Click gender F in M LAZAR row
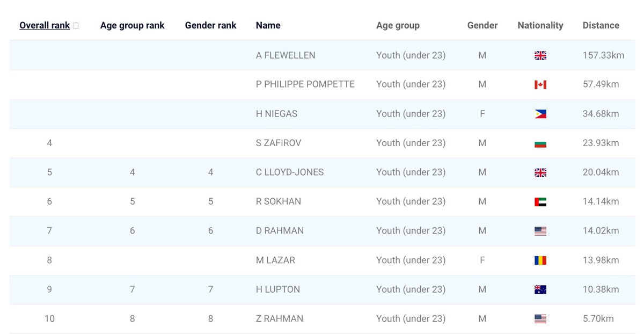This screenshot has width=644, height=334. 482,260
